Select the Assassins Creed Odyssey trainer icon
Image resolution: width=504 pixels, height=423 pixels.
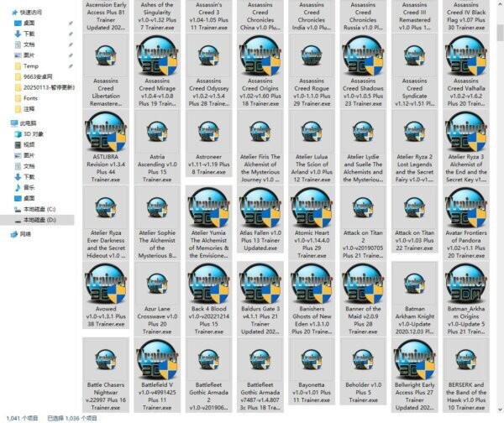click(x=208, y=56)
